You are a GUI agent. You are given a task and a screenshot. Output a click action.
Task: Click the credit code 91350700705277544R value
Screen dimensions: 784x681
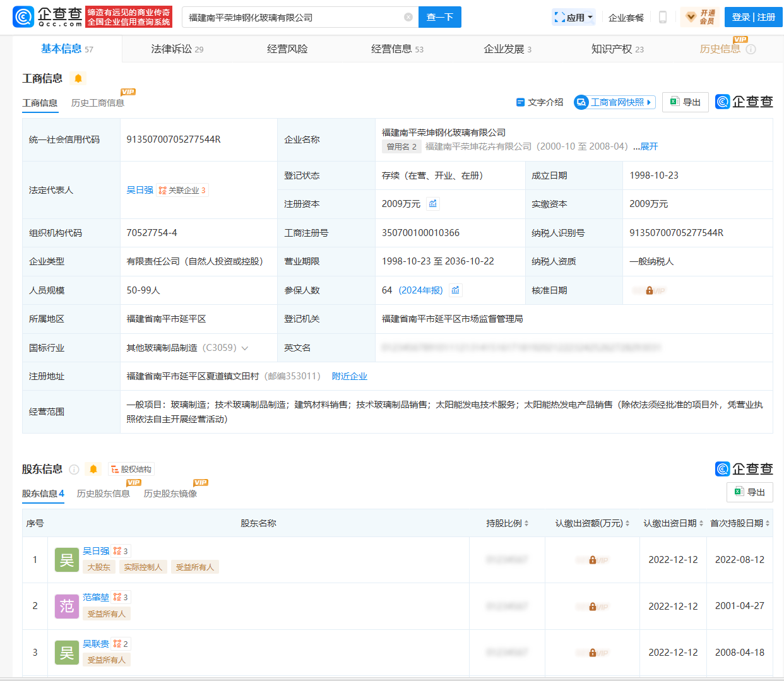tap(174, 139)
